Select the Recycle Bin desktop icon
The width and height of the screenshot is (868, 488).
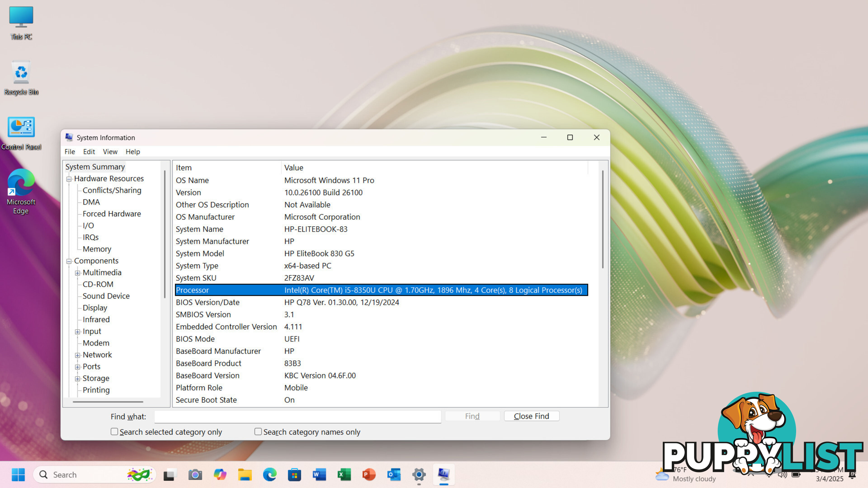(x=21, y=78)
